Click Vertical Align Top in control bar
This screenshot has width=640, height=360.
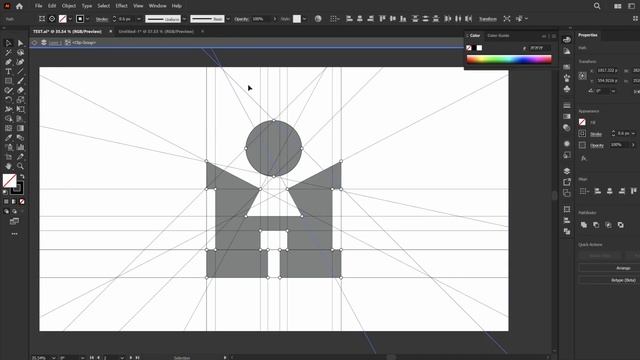382,19
